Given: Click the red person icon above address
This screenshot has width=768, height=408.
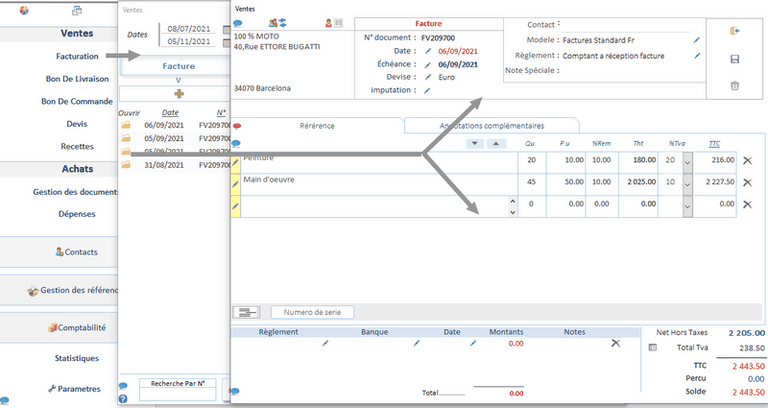Looking at the screenshot, I should click(329, 23).
